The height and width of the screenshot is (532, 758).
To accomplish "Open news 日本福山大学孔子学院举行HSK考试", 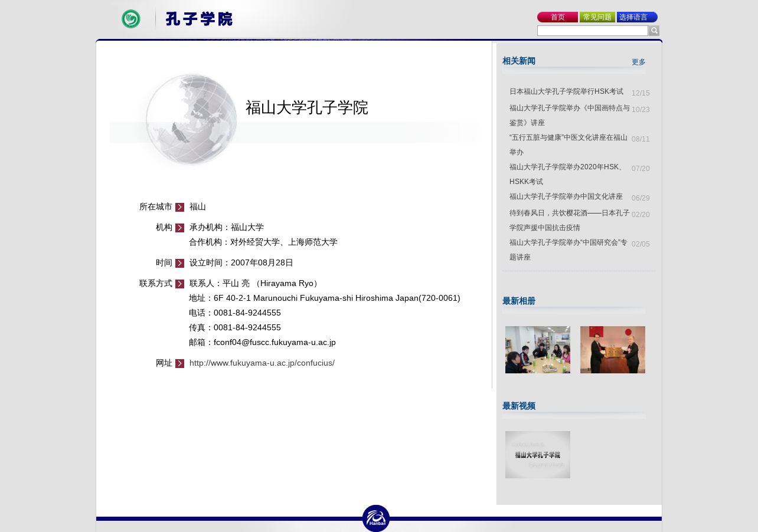I will [x=566, y=91].
